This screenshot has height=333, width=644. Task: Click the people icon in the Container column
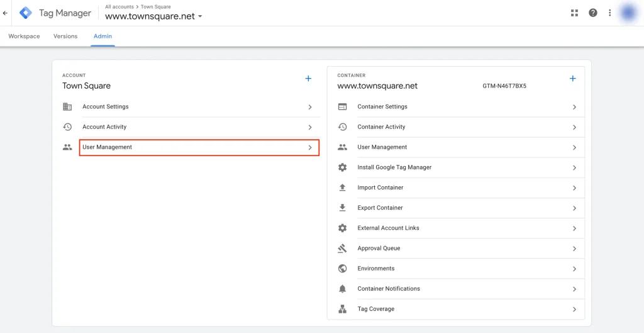point(342,147)
